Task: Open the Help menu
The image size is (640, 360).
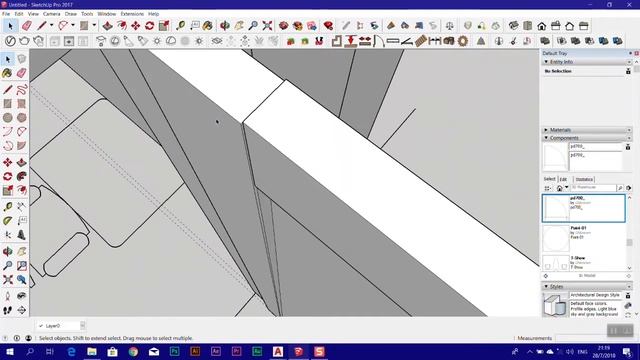Action: point(153,14)
